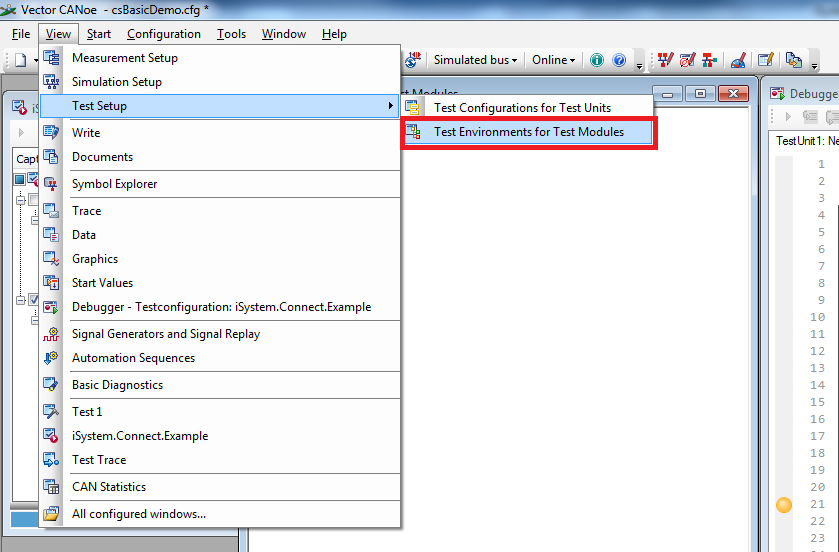The height and width of the screenshot is (552, 839).
Task: Restore the Test Modules child window
Action: [x=700, y=94]
